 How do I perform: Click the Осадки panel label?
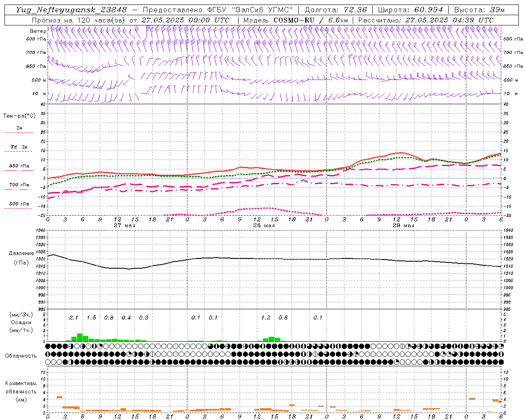pyautogui.click(x=21, y=322)
